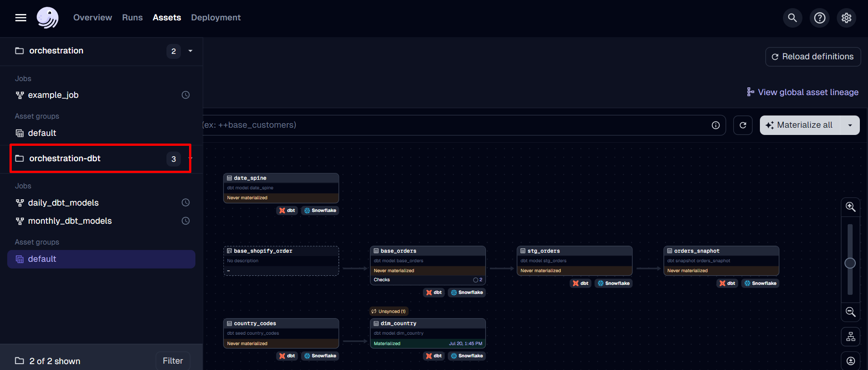Click the graph layout direction icon
The width and height of the screenshot is (868, 370).
pos(850,337)
